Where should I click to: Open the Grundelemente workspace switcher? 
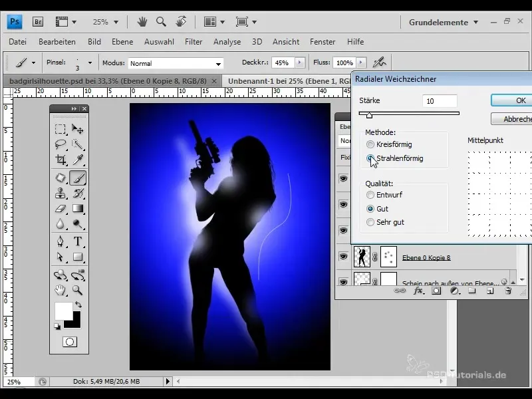444,23
